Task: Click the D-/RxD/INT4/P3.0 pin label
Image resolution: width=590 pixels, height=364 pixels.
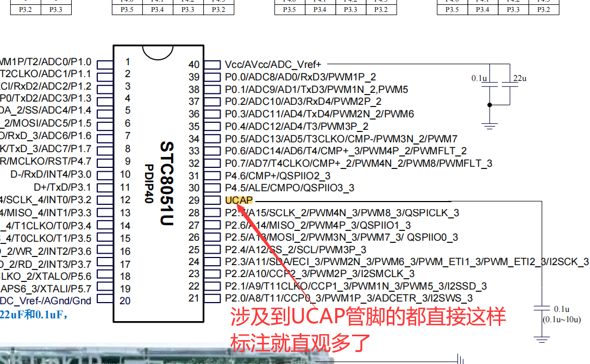Action: (51, 174)
